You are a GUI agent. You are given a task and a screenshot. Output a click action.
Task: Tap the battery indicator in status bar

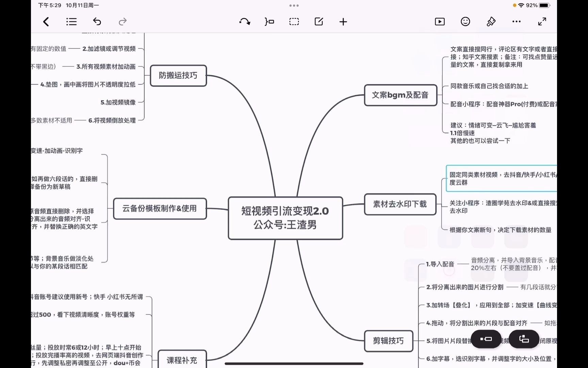[544, 5]
